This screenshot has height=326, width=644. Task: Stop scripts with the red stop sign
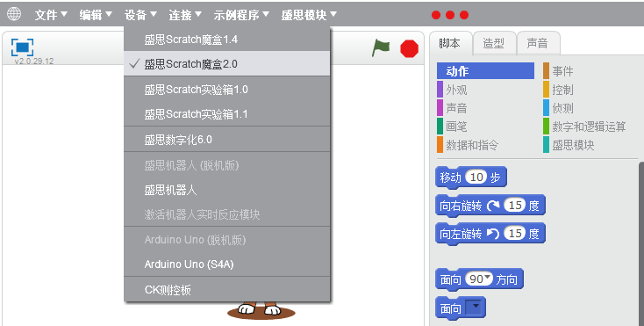(x=410, y=48)
